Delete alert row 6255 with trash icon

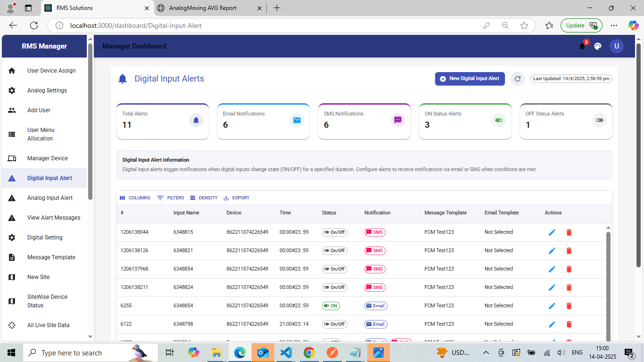point(569,306)
